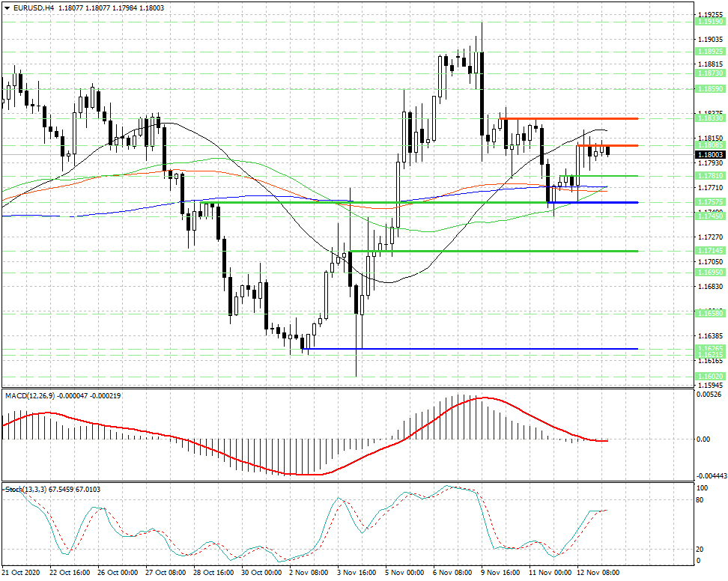Screen dimensions: 728x581
Task: Click the green 1.18590 level label
Action: coord(710,88)
